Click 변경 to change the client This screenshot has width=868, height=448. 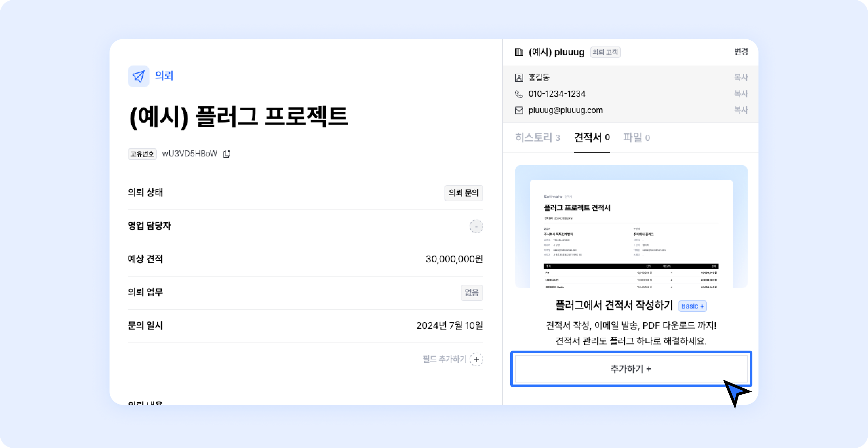tap(741, 52)
